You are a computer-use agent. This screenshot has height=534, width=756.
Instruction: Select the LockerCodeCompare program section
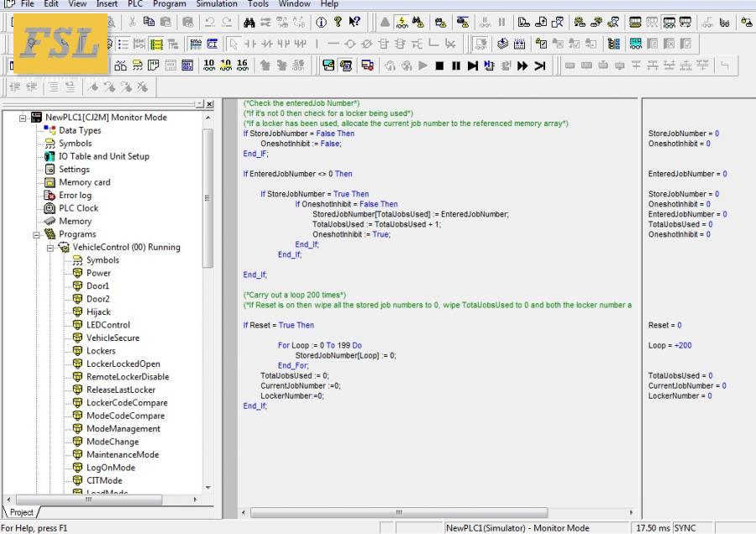pyautogui.click(x=126, y=403)
